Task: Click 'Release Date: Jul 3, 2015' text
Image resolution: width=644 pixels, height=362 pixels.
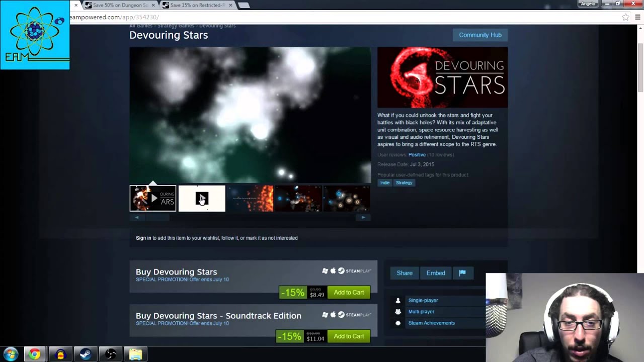Action: click(406, 164)
